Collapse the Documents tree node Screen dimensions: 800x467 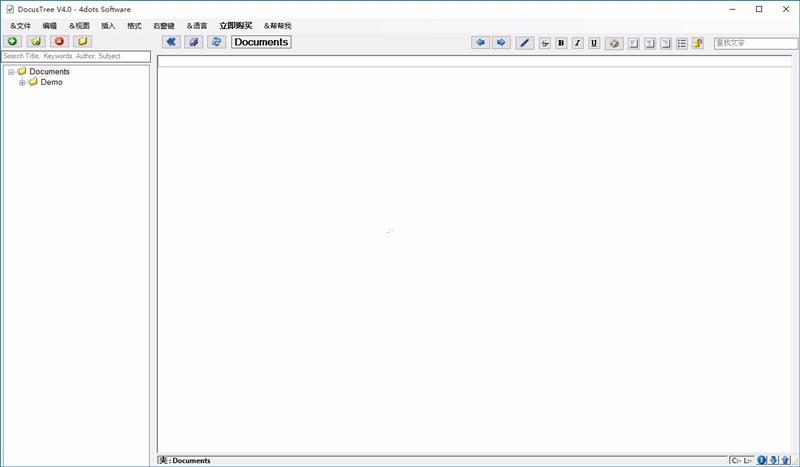11,72
